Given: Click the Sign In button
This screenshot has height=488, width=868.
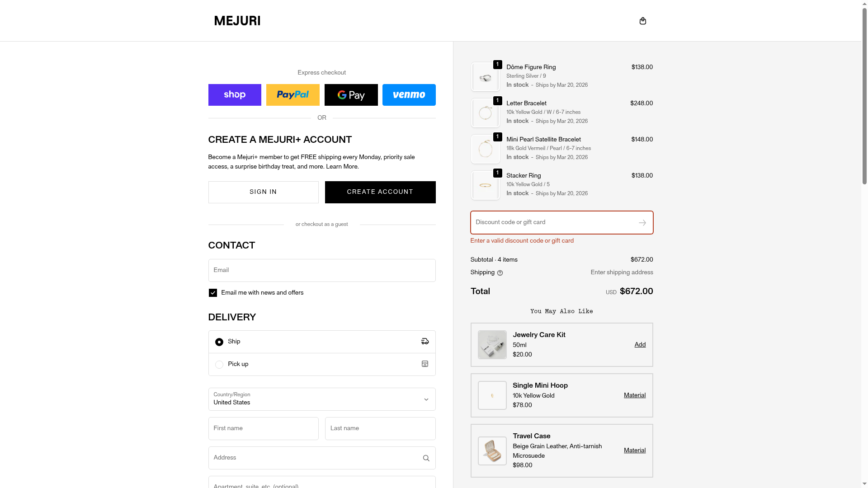Looking at the screenshot, I should click(263, 192).
